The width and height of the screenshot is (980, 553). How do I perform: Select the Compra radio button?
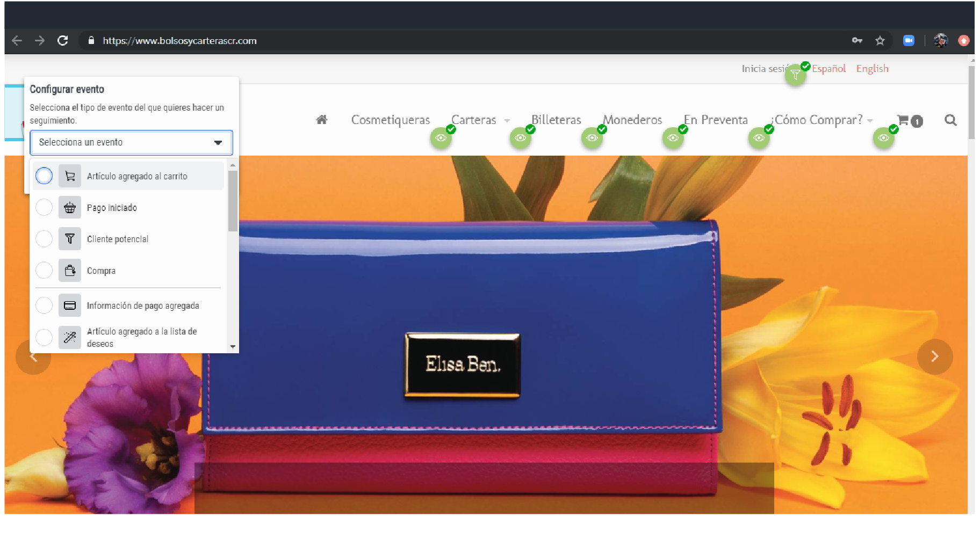(x=44, y=270)
